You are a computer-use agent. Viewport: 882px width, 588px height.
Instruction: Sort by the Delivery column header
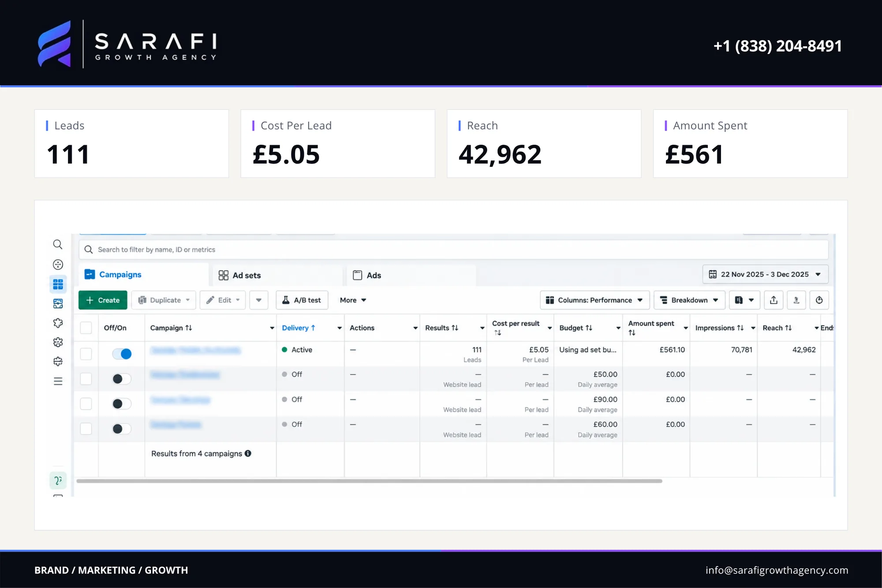(299, 328)
